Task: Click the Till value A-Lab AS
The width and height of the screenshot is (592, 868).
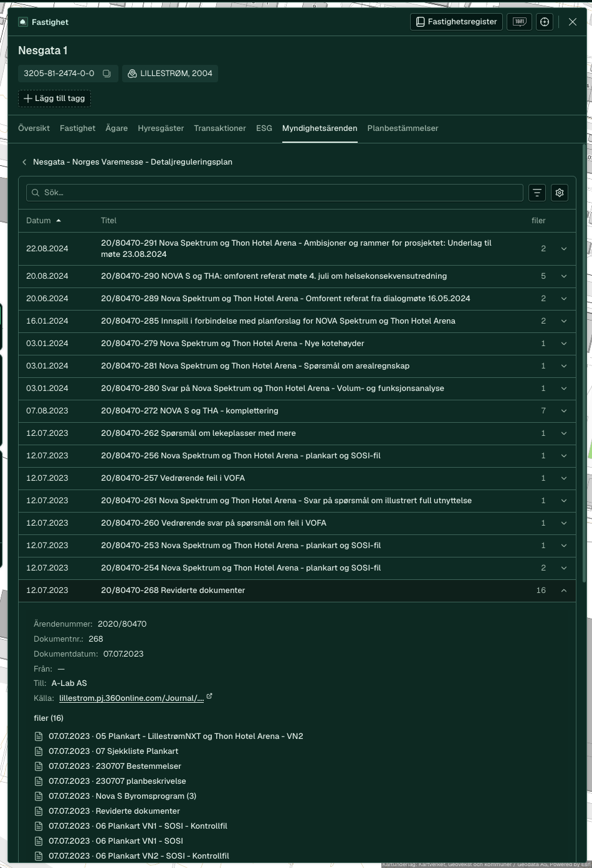Action: tap(69, 683)
